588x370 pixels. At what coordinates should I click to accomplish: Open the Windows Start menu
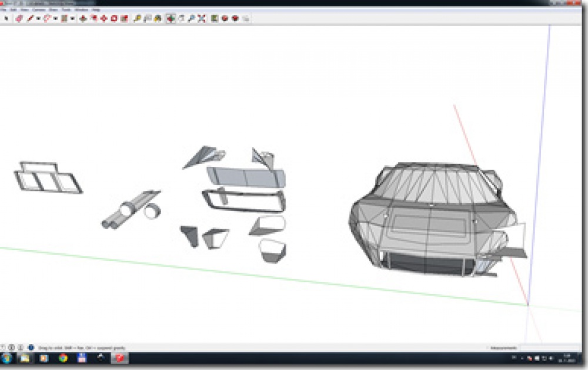[6, 358]
